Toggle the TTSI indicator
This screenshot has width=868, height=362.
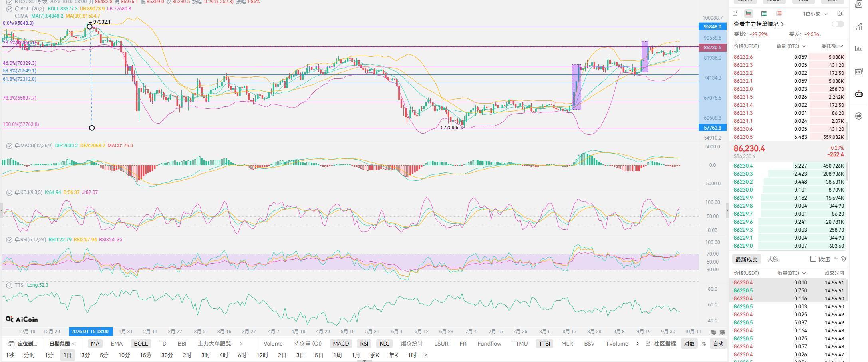tap(544, 344)
